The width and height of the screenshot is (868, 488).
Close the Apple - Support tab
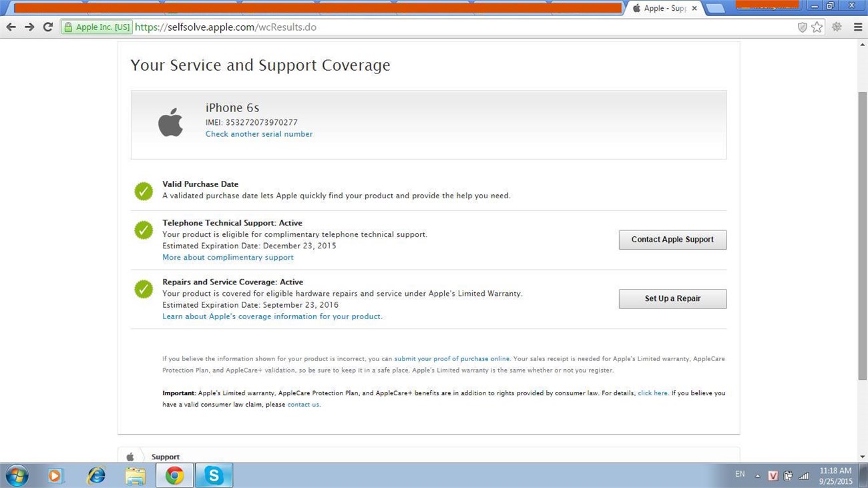click(x=694, y=9)
